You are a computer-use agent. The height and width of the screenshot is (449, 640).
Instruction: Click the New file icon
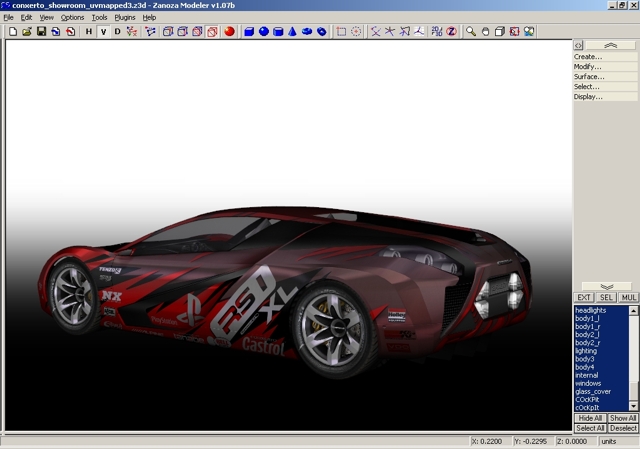[x=12, y=32]
